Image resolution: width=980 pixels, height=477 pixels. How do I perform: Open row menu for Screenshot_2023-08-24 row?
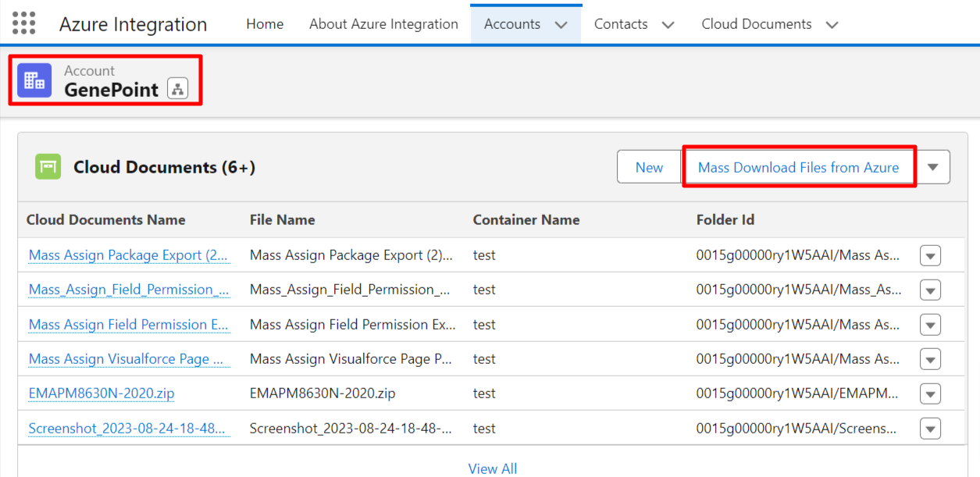930,429
